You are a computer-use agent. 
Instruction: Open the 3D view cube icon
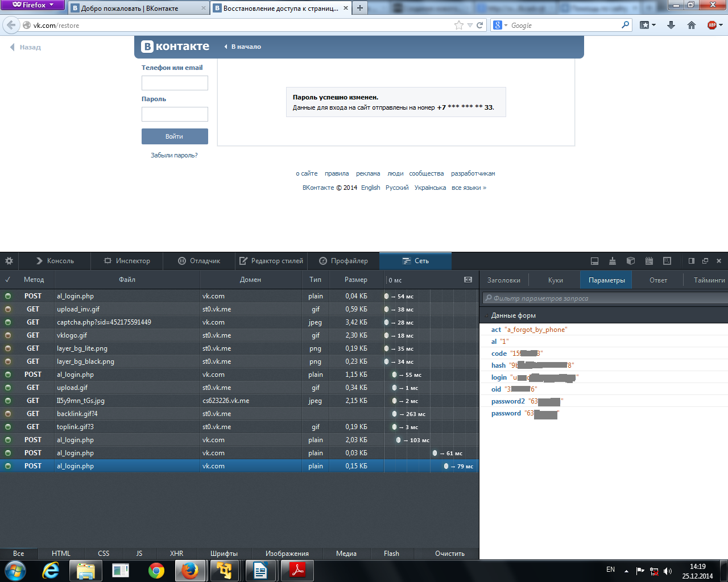click(631, 261)
